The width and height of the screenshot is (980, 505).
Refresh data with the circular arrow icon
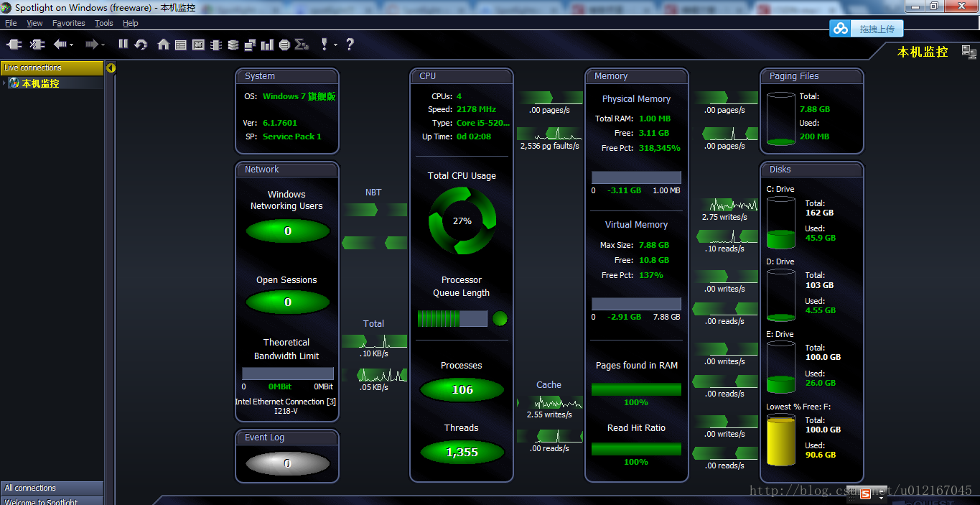pyautogui.click(x=141, y=45)
